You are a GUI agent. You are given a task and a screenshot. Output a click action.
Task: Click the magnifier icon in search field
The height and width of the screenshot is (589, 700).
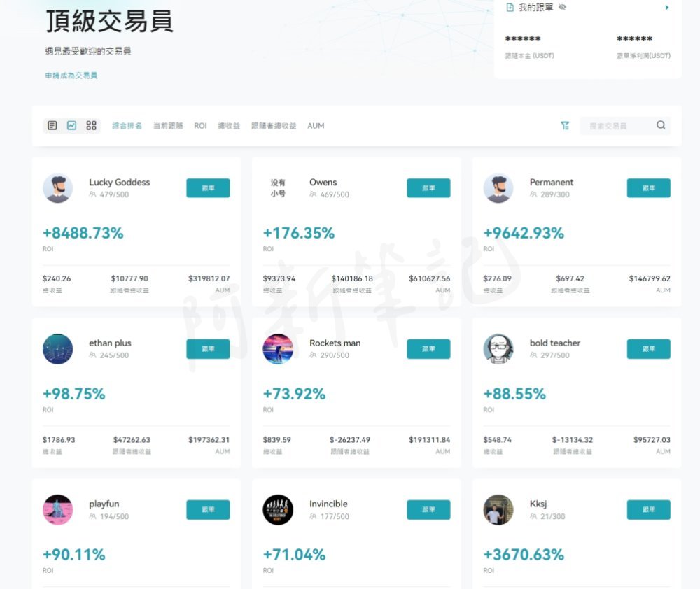[x=660, y=125]
